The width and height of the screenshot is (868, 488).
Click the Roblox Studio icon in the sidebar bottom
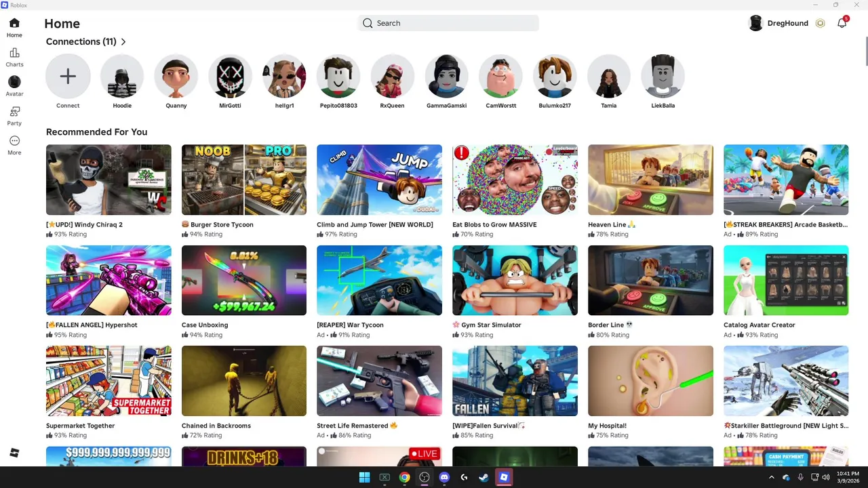(x=14, y=453)
